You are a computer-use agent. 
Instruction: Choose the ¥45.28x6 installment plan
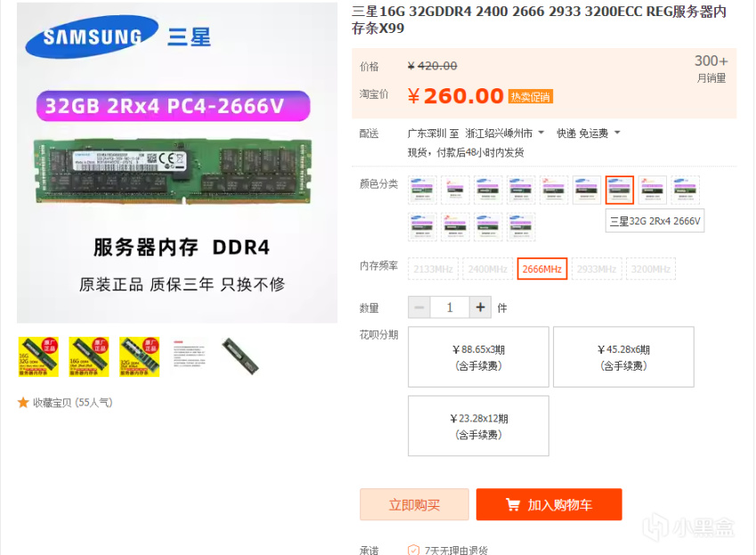pyautogui.click(x=623, y=357)
